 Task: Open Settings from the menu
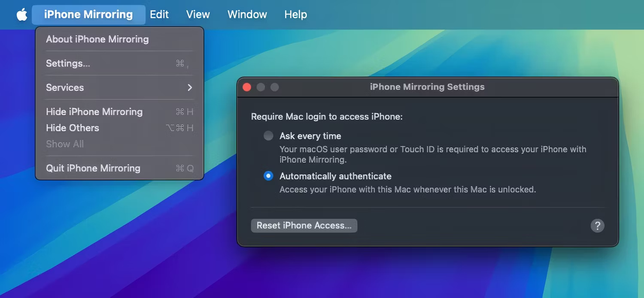point(67,63)
